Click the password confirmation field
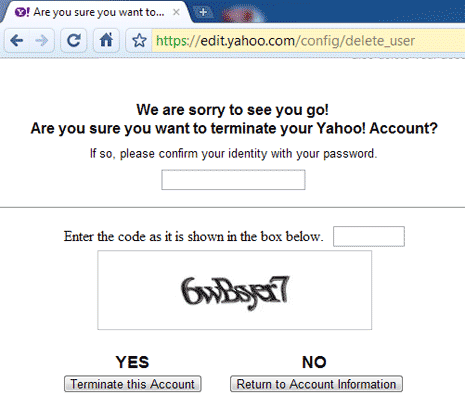The image size is (465, 407). tap(233, 180)
